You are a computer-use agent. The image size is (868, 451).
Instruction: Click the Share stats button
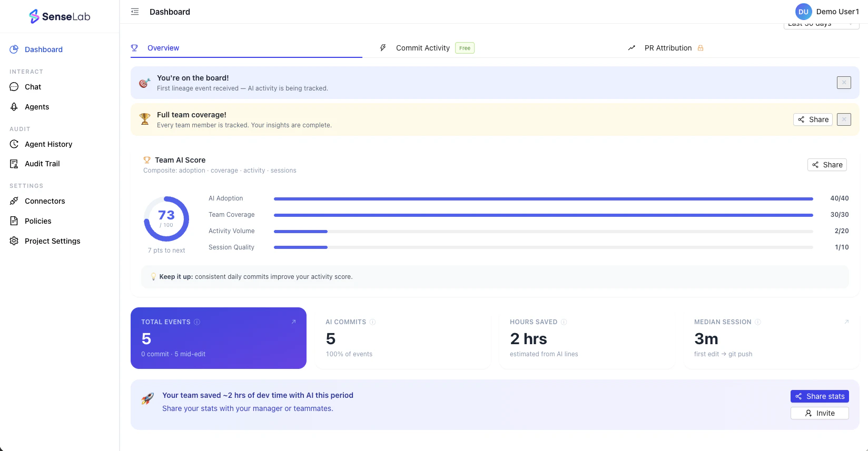pos(820,396)
